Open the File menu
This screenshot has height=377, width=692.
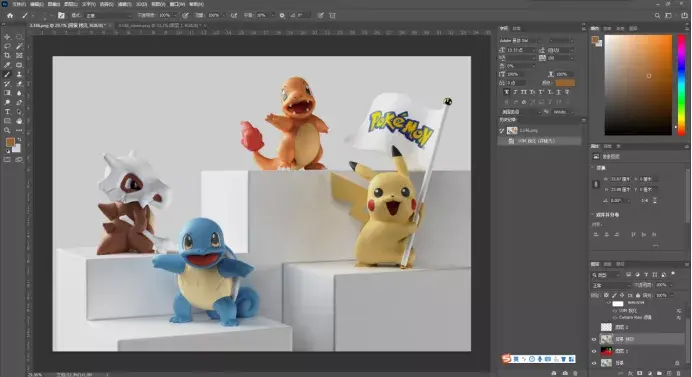[x=19, y=4]
